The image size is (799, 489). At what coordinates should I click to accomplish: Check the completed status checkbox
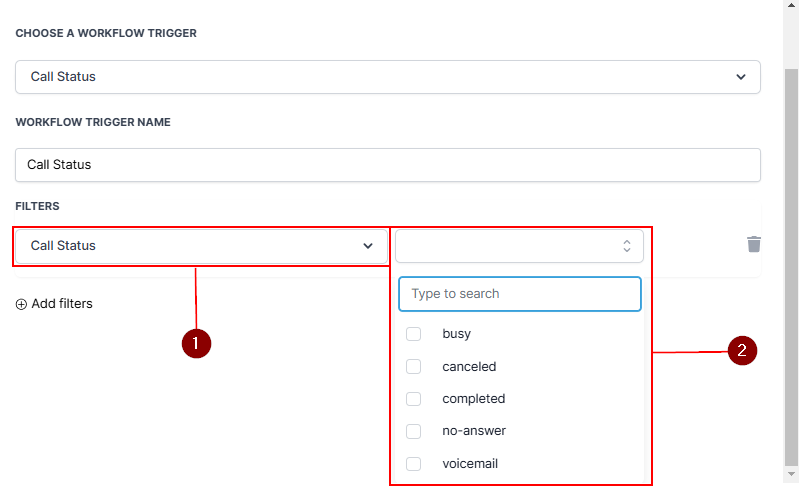[413, 399]
